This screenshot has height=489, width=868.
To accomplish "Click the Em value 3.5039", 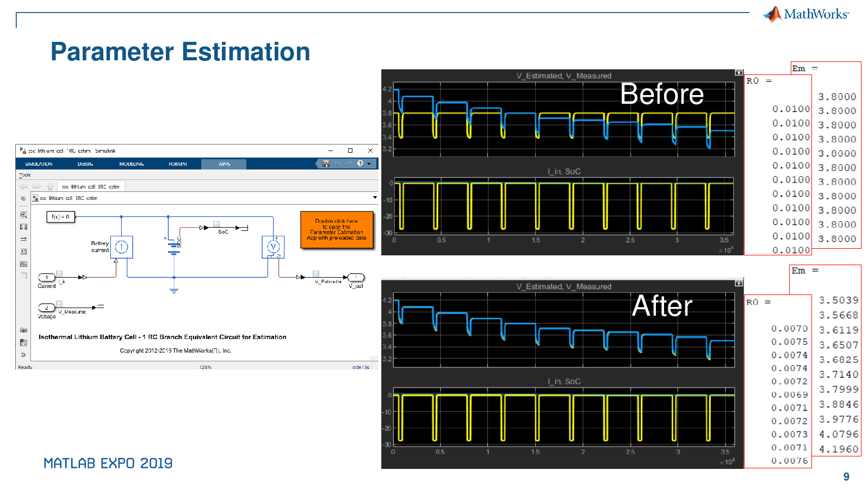I will coord(839,300).
